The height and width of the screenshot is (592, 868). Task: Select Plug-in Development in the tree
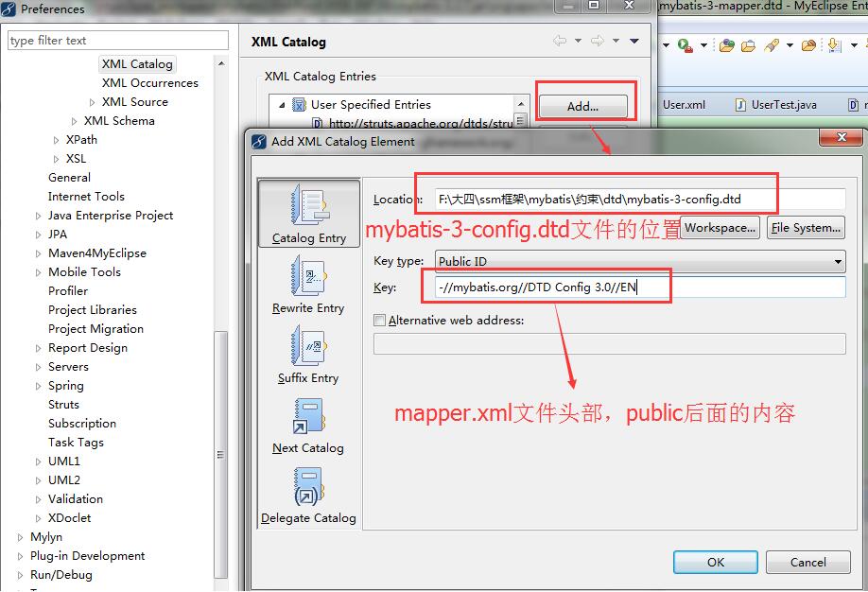[x=88, y=556]
